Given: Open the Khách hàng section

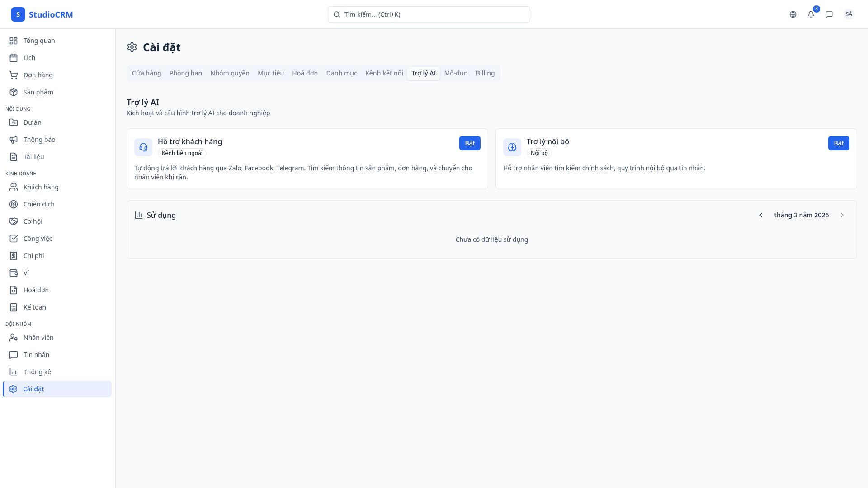Looking at the screenshot, I should 41,187.
